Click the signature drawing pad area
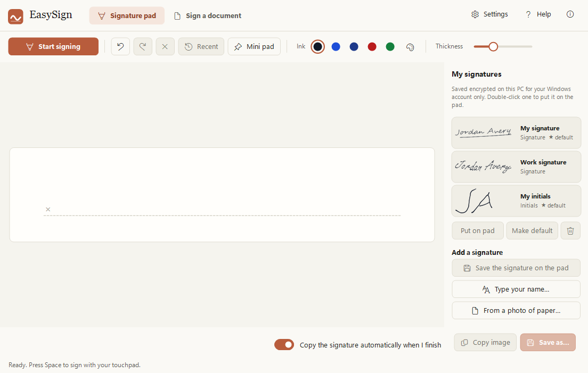This screenshot has width=588, height=373. tap(222, 195)
